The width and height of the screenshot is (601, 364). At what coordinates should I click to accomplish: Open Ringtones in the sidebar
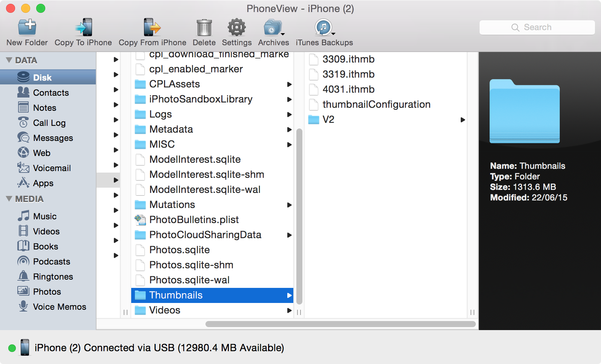click(48, 277)
